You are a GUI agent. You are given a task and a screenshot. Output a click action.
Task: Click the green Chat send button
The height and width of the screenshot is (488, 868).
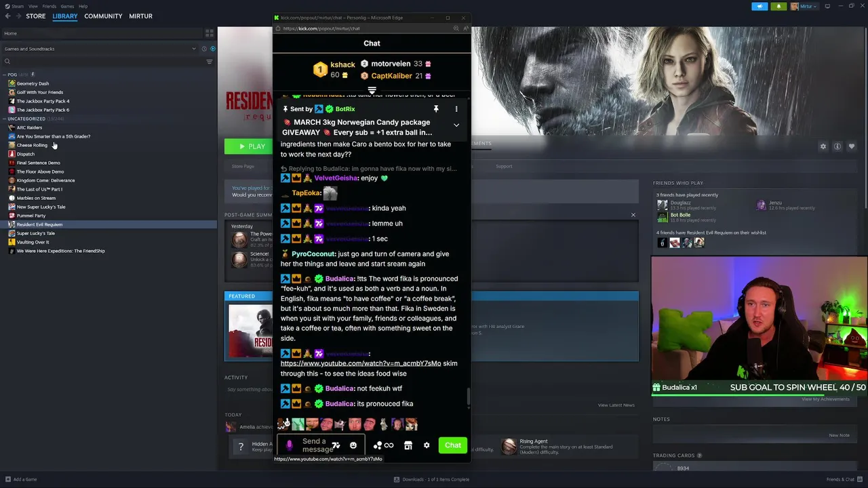pyautogui.click(x=453, y=445)
